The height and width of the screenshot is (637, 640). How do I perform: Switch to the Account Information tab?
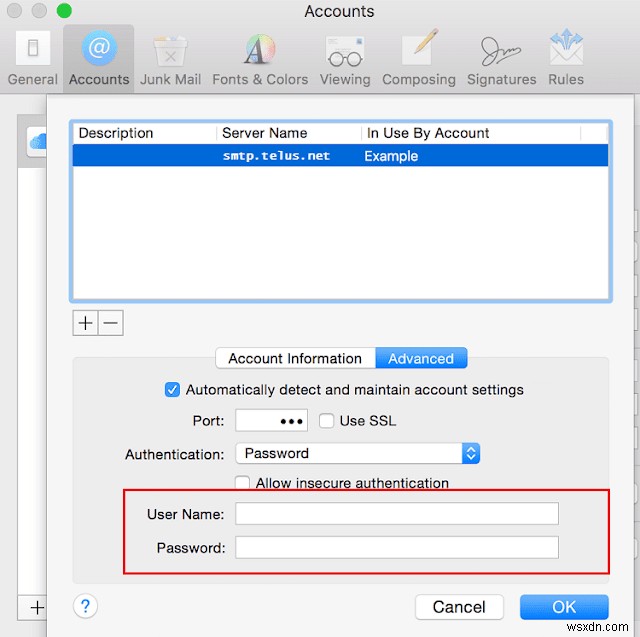(x=295, y=358)
